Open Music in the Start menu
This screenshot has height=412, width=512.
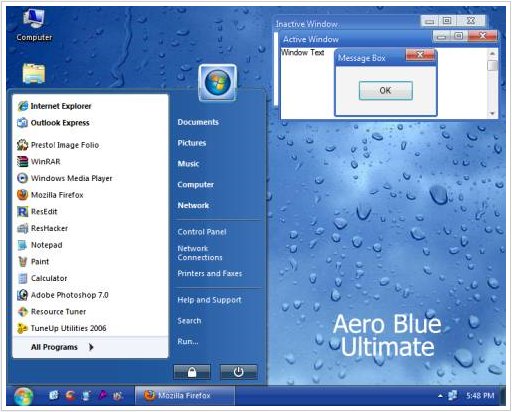coord(188,164)
